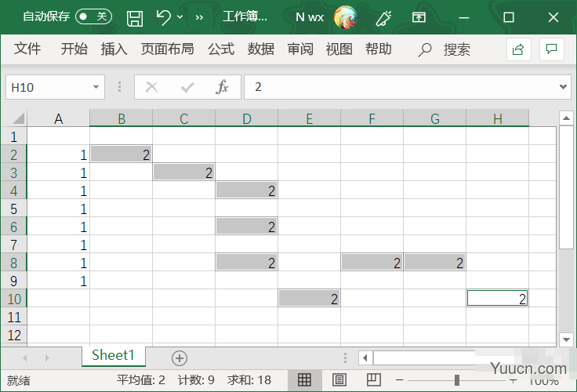
Task: Click the horizontal scrollbar left arrow
Action: 365,358
